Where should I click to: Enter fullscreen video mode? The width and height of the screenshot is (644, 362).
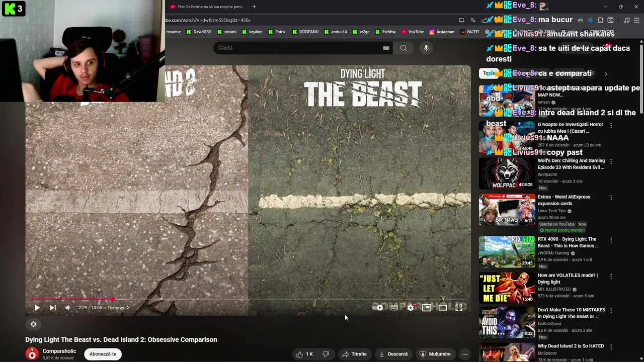coord(459,307)
